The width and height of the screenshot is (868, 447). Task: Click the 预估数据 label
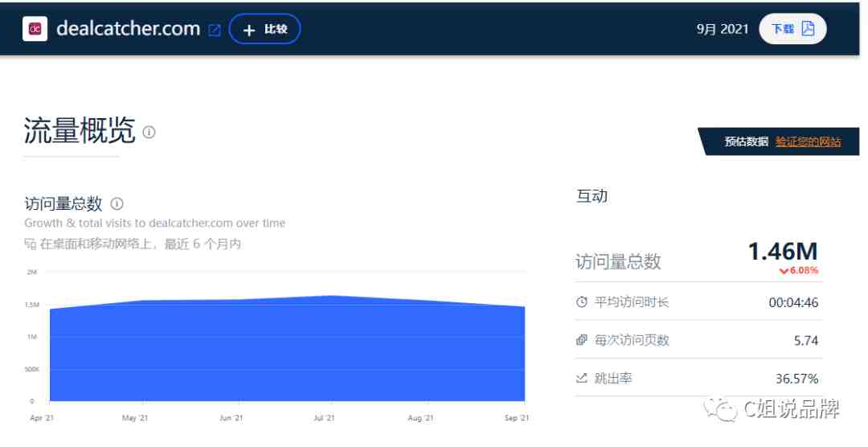pos(746,141)
